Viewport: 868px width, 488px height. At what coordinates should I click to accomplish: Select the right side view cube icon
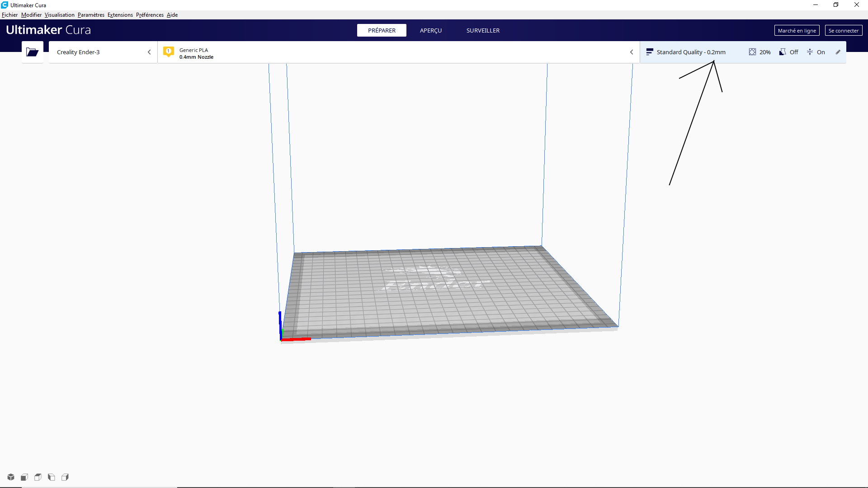click(65, 477)
